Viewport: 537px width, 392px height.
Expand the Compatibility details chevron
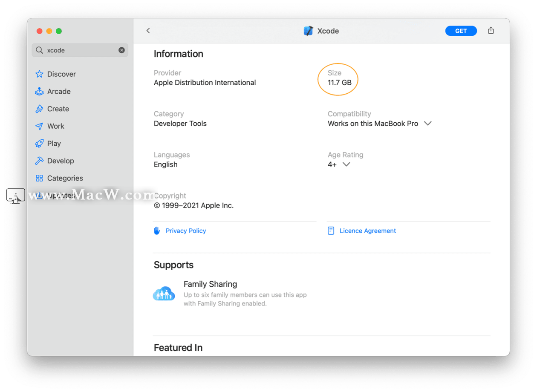click(x=428, y=124)
